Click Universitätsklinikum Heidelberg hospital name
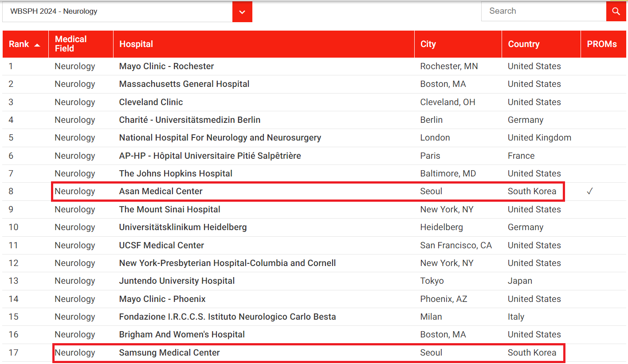The width and height of the screenshot is (628, 364). (x=183, y=227)
